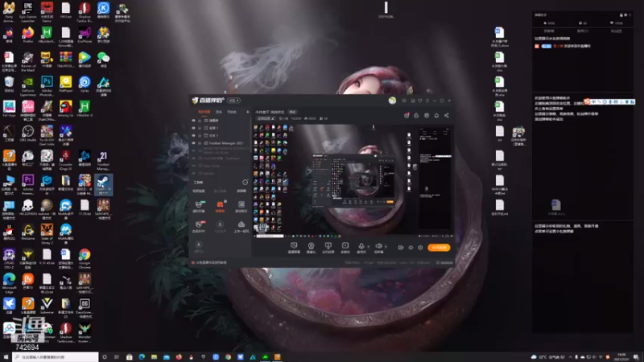Open the Firefox desktop shortcut
Image resolution: width=644 pixels, height=362 pixels.
[x=28, y=35]
